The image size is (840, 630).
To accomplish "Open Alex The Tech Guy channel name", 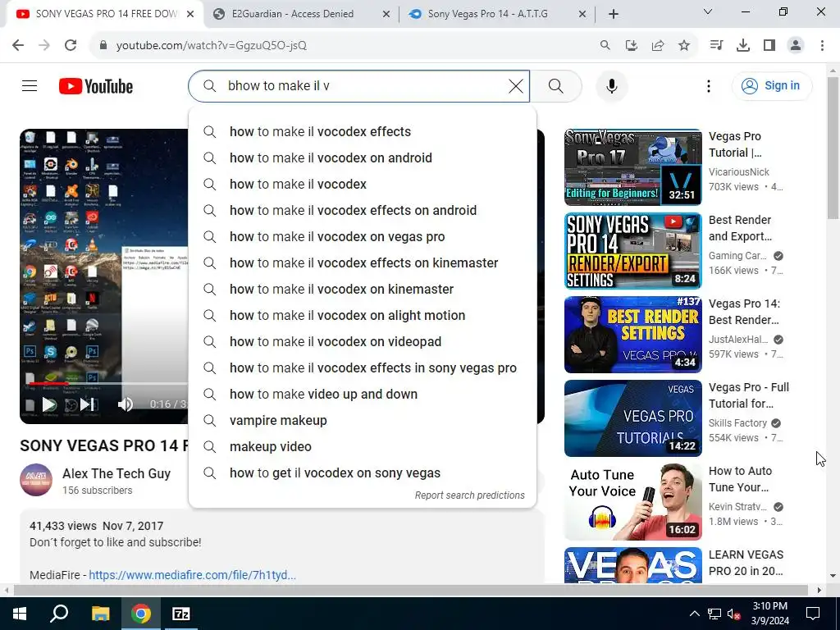I will 116,474.
